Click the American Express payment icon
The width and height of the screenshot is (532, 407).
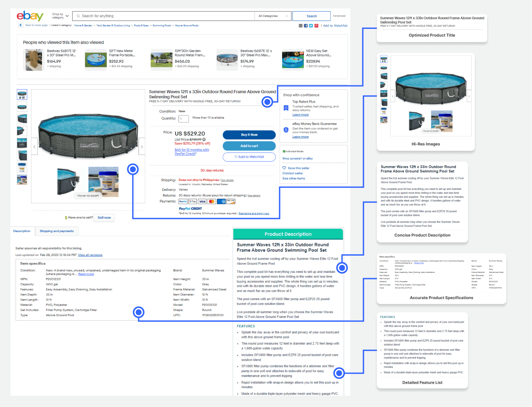coord(221,202)
